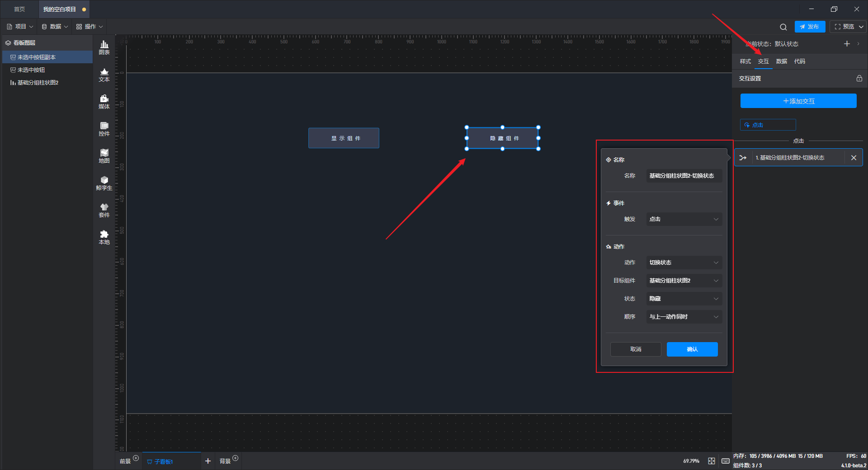Image resolution: width=868 pixels, height=470 pixels.
Task: Select layer 未选中按钮
Action: click(47, 70)
